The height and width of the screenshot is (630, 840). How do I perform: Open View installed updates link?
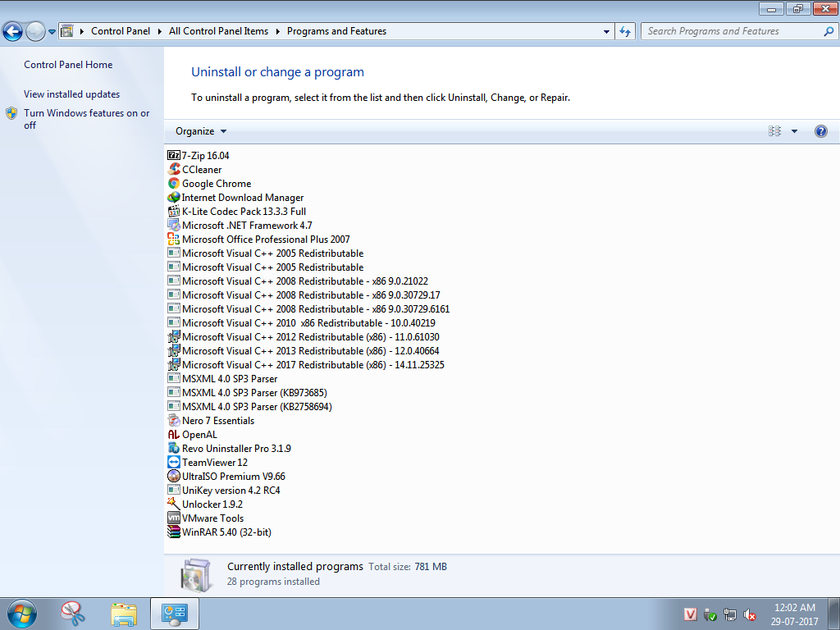[72, 94]
